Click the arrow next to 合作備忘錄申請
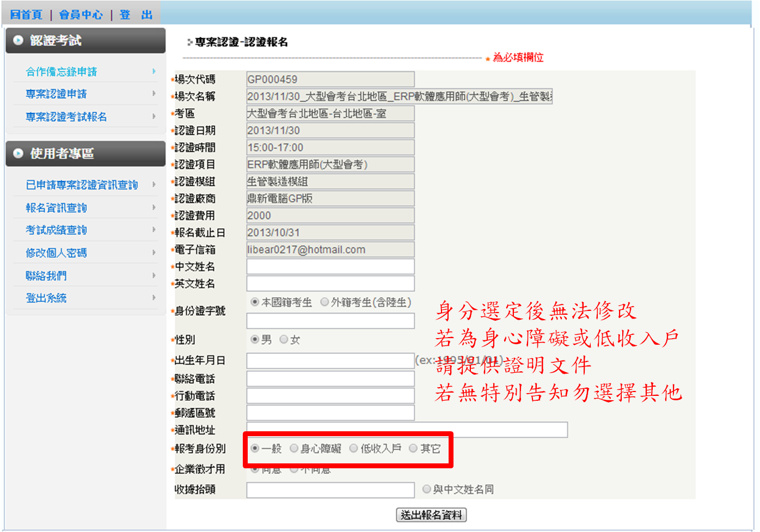 click(154, 71)
